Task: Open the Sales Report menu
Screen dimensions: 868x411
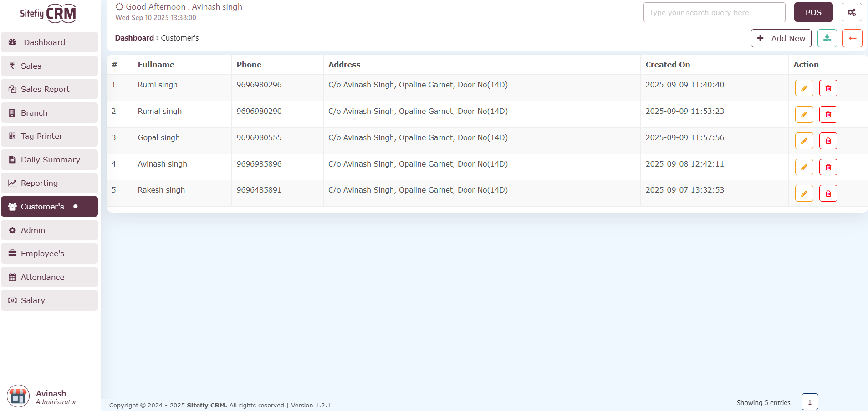Action: point(49,89)
